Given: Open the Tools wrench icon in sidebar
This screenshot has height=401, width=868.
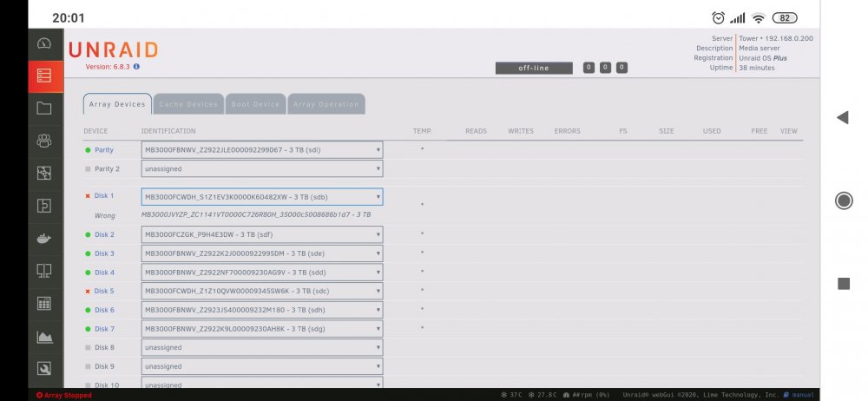Looking at the screenshot, I should pyautogui.click(x=44, y=368).
